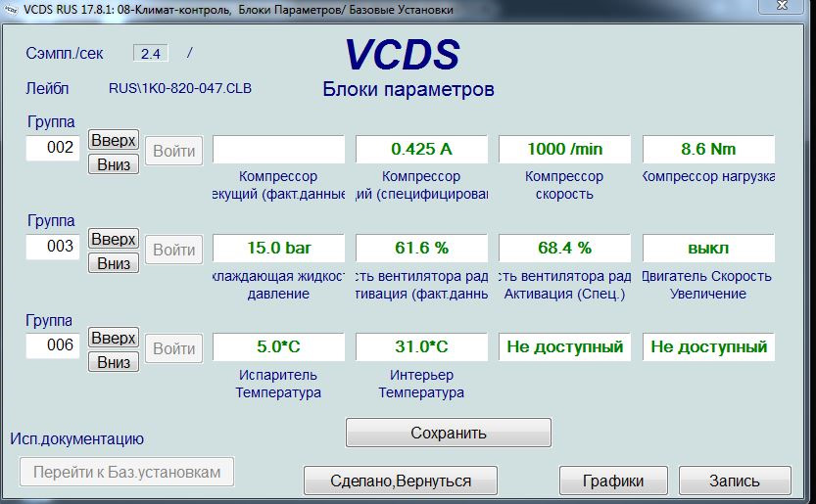This screenshot has width=816, height=504.
Task: Focus the group number field 006
Action: [53, 345]
